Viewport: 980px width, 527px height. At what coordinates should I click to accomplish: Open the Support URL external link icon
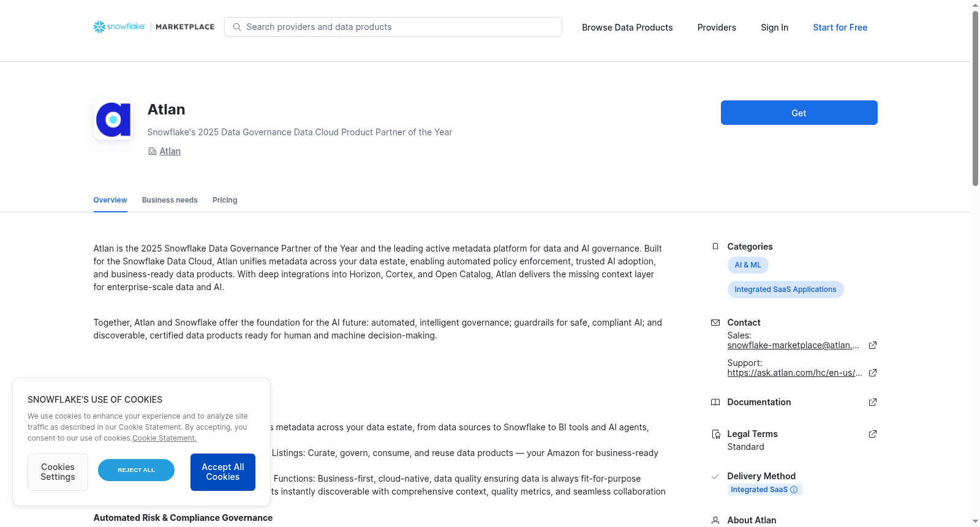click(x=873, y=373)
